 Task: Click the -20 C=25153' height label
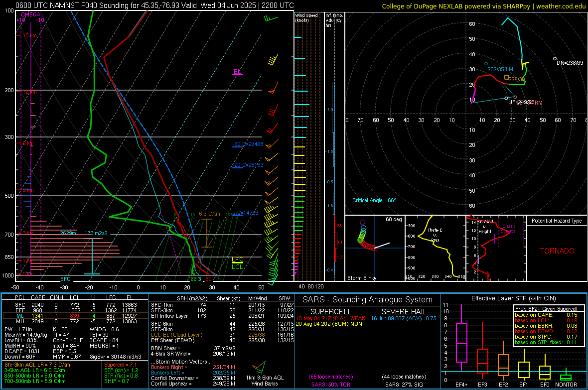click(x=248, y=165)
